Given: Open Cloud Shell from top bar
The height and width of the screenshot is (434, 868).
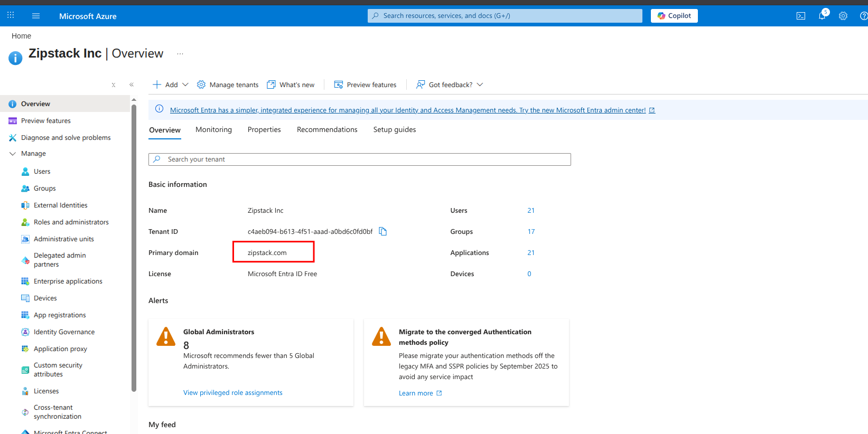Looking at the screenshot, I should coord(801,16).
